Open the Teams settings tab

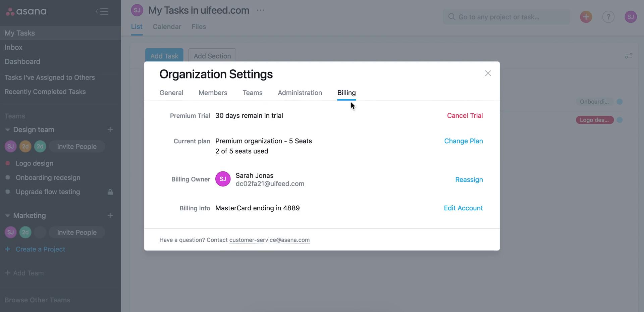click(253, 93)
